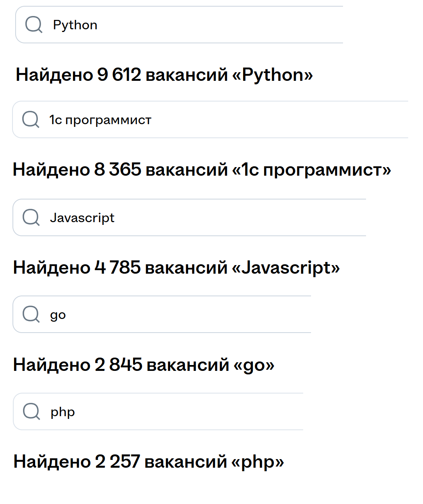
Task: Click the magnifier icon next to Javascript
Action: 31,217
